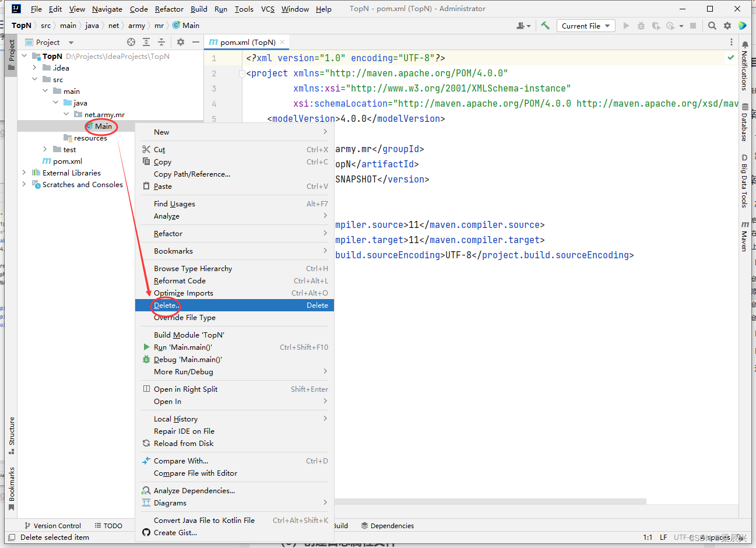This screenshot has height=548, width=756.
Task: Expand the External Libraries tree node
Action: click(x=24, y=173)
